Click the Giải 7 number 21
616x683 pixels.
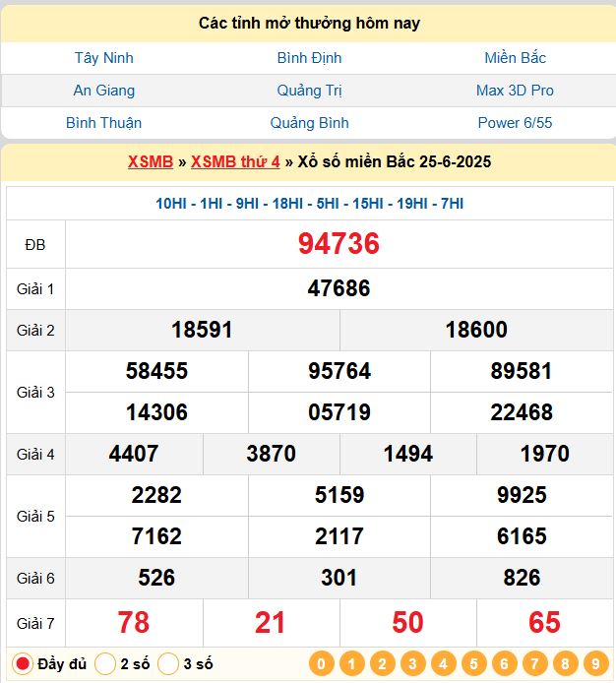coord(270,622)
